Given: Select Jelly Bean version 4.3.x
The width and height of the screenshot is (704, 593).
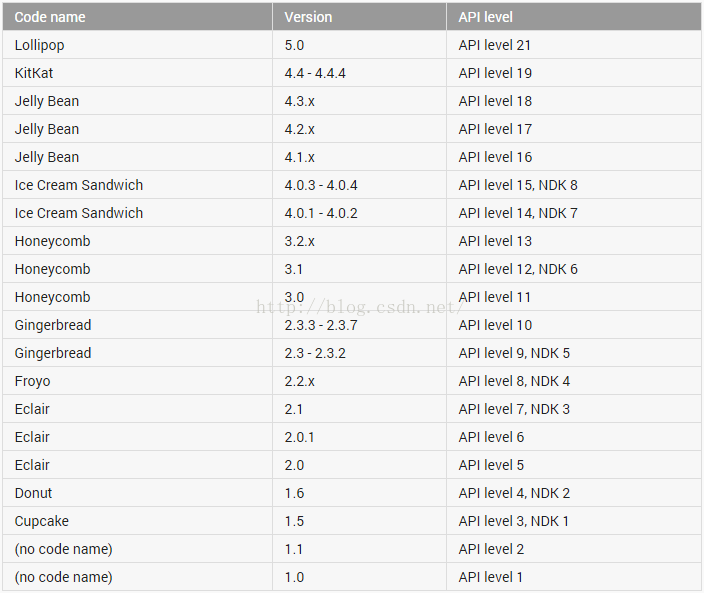Looking at the screenshot, I should coord(300,101).
